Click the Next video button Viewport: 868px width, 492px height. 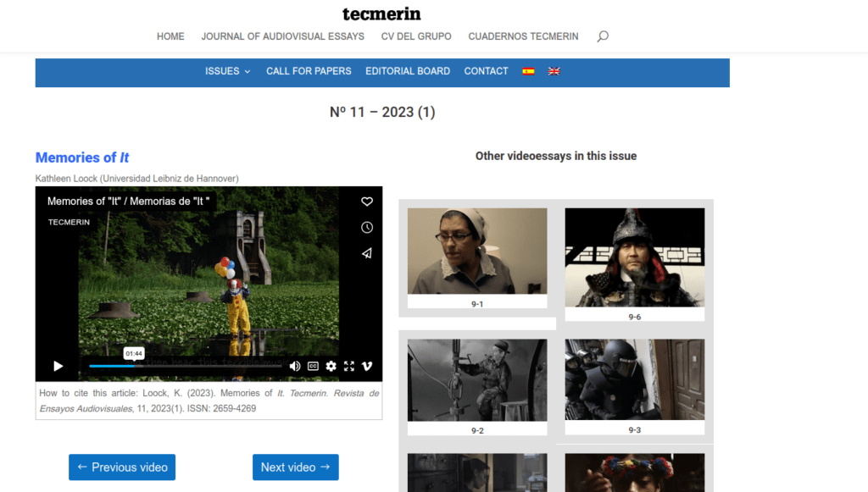click(x=296, y=467)
